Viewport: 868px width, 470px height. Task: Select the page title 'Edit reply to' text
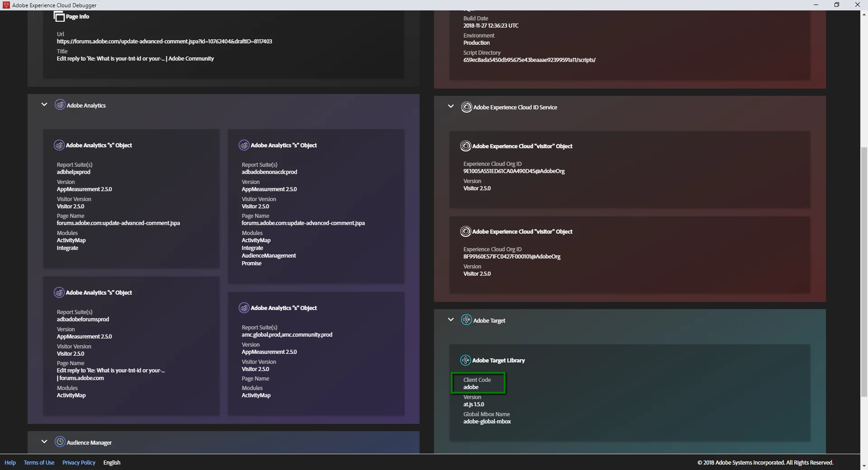(x=135, y=59)
